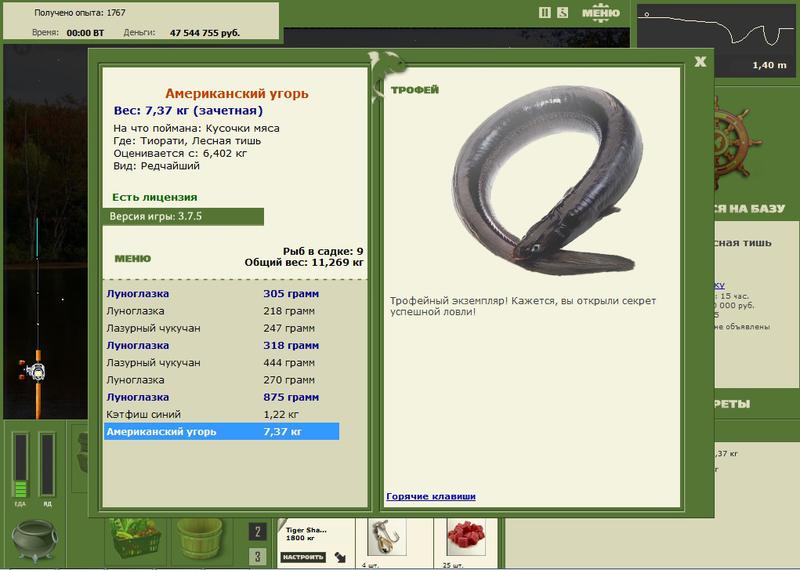The width and height of the screenshot is (800, 570).
Task: Click the arrow icon beside НАСТРОИТЬ
Action: pos(340,557)
